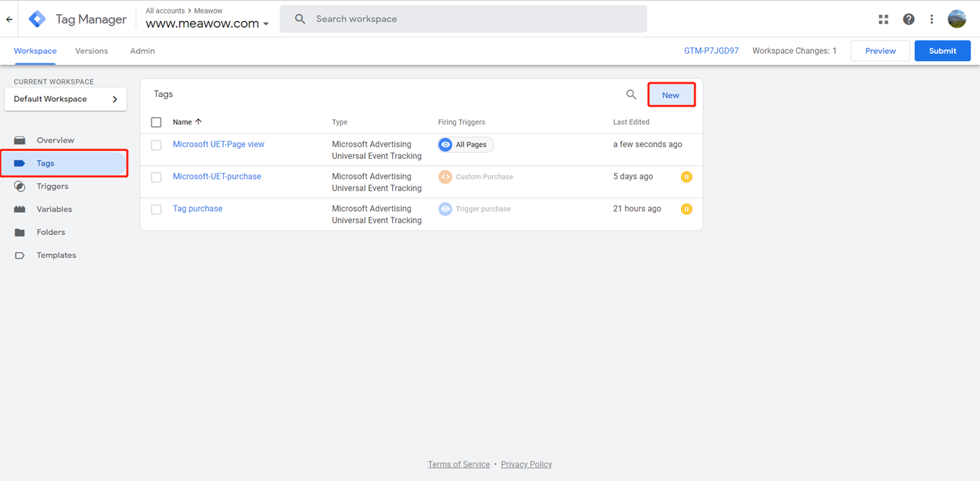This screenshot has height=481, width=980.
Task: Open the Microsoft-UET-purchase tag
Action: (217, 177)
